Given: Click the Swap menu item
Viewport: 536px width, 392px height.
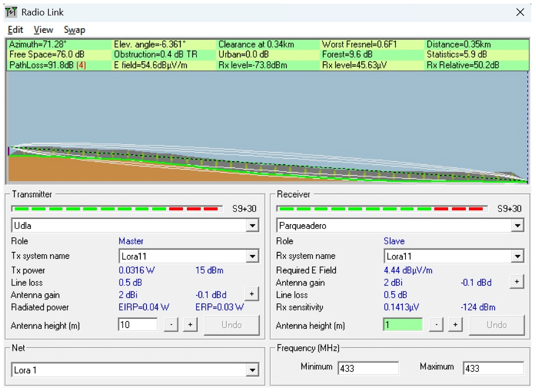Looking at the screenshot, I should pyautogui.click(x=74, y=30).
